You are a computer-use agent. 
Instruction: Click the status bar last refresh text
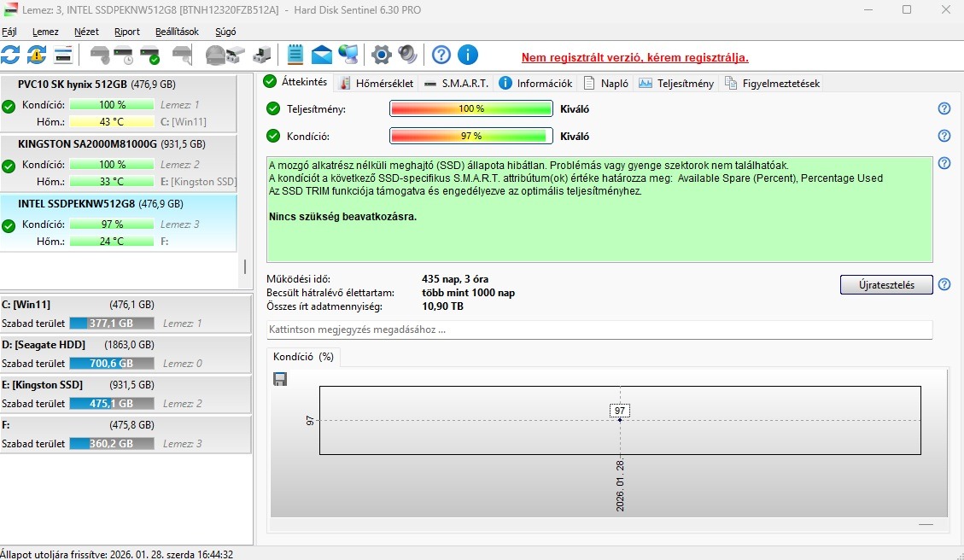coord(117,555)
